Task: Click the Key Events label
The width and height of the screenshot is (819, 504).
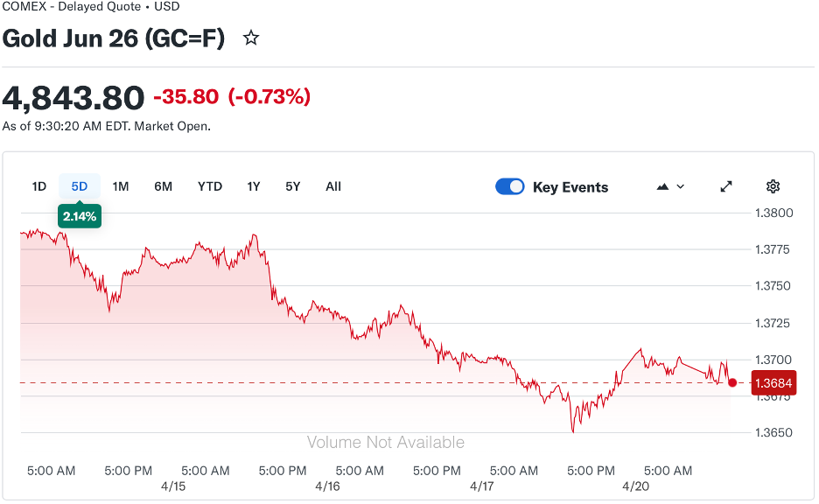Action: point(570,187)
